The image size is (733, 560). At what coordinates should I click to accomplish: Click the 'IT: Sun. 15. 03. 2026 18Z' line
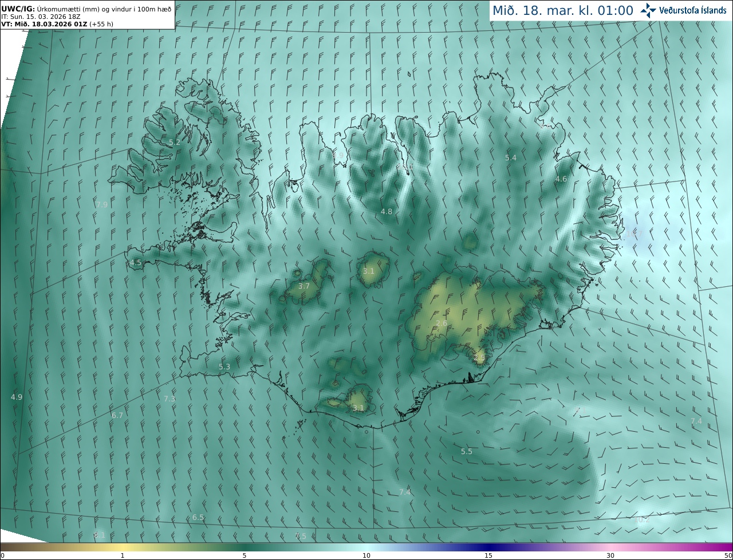click(41, 17)
